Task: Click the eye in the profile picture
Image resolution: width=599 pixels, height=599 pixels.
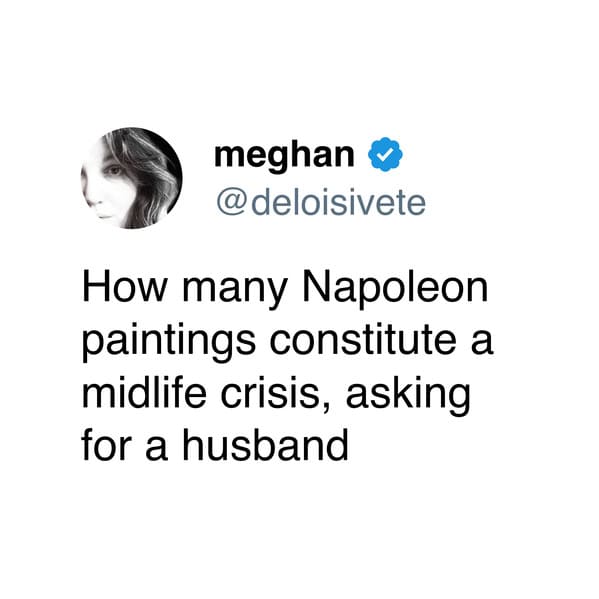Action: [114, 170]
